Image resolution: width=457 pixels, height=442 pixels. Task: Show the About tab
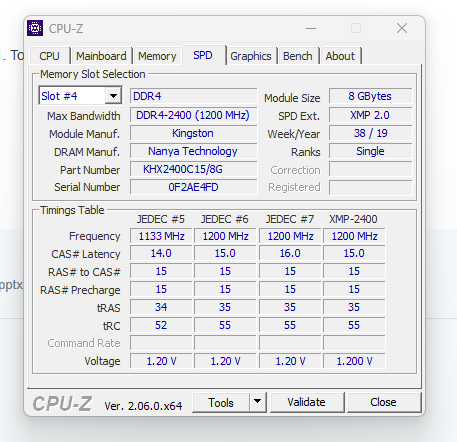(x=340, y=56)
